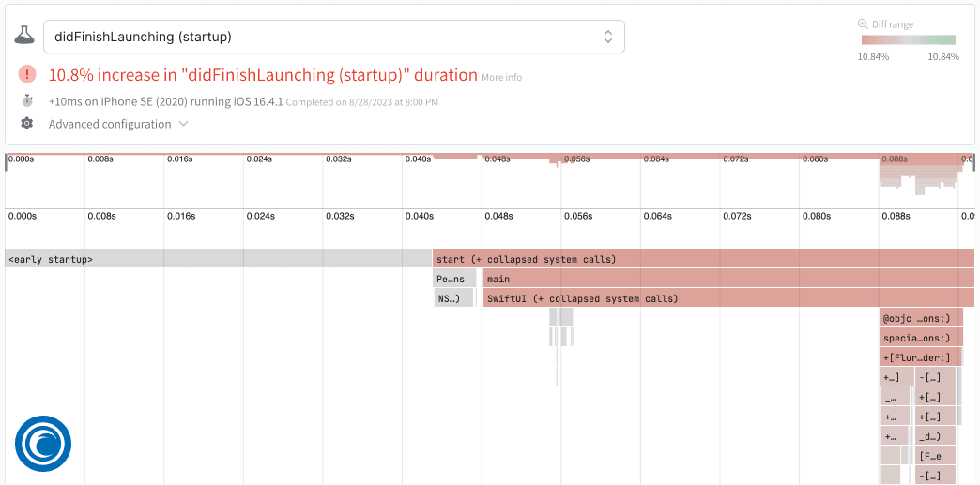The width and height of the screenshot is (980, 485).
Task: Click the red alert exclamation icon
Action: tap(27, 74)
